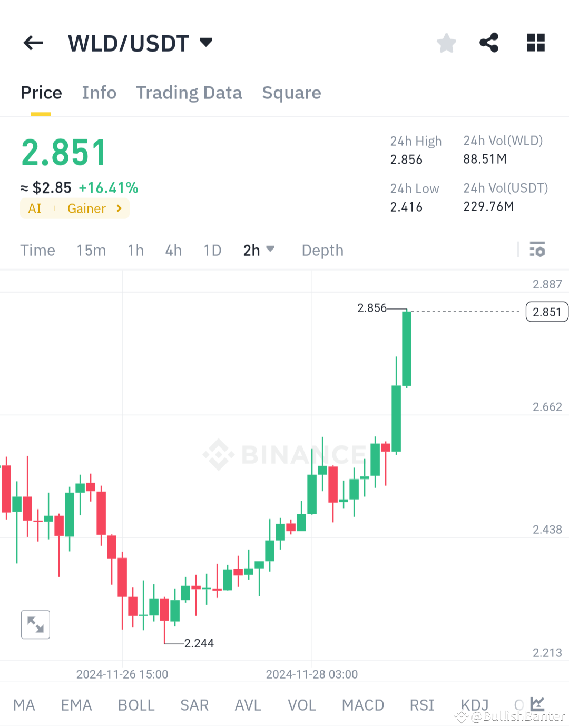Image resolution: width=569 pixels, height=728 pixels.
Task: Open chart display settings icon beside Depth
Action: click(537, 250)
